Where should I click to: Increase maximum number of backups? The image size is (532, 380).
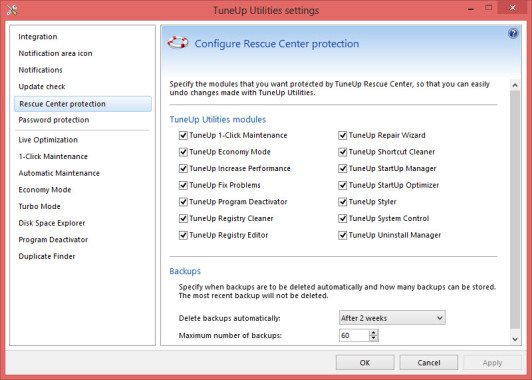coord(374,332)
